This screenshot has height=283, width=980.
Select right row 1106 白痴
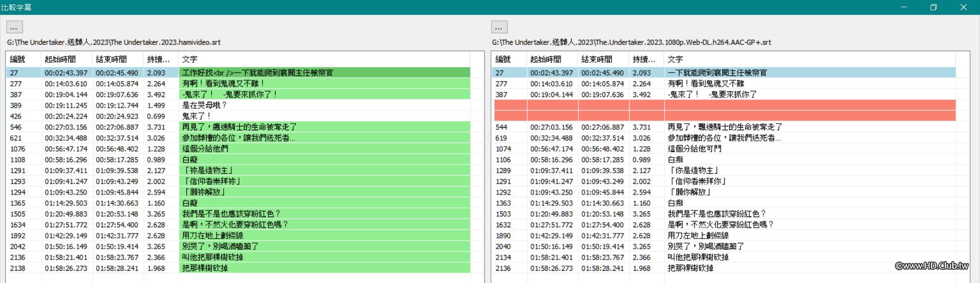[675, 159]
